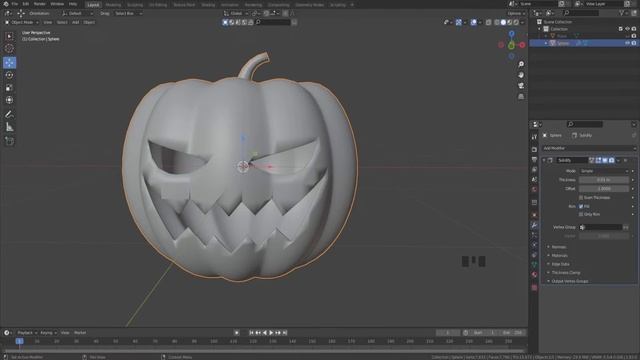Expand the Normals subpanel
640x360 pixels.
coord(558,247)
